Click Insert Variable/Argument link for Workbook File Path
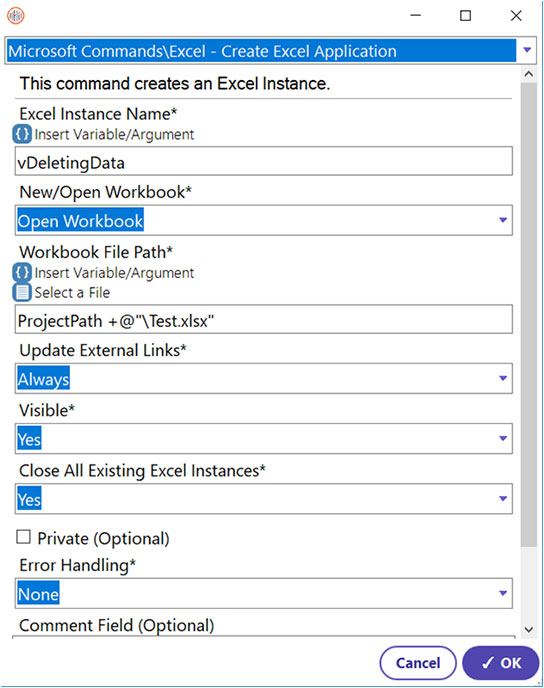This screenshot has width=544, height=688. pyautogui.click(x=114, y=272)
